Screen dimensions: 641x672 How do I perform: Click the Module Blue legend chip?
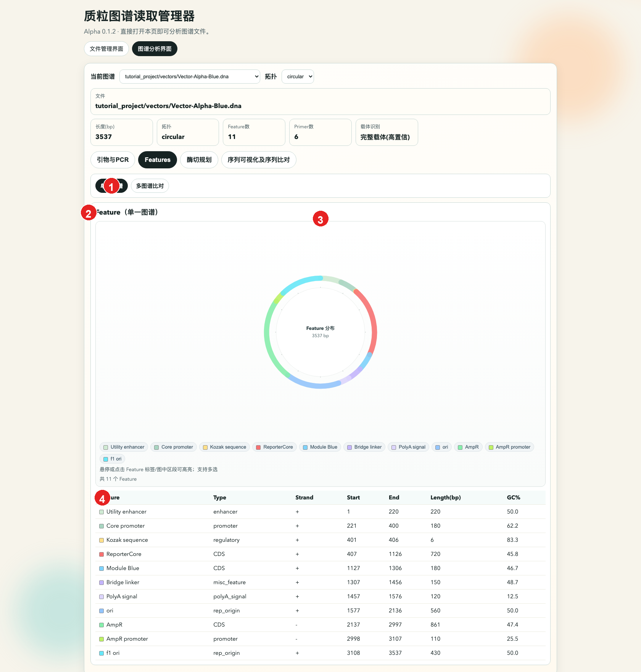(x=320, y=447)
